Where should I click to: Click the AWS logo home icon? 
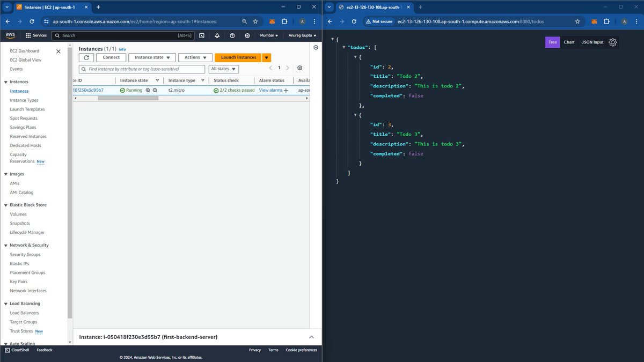10,35
